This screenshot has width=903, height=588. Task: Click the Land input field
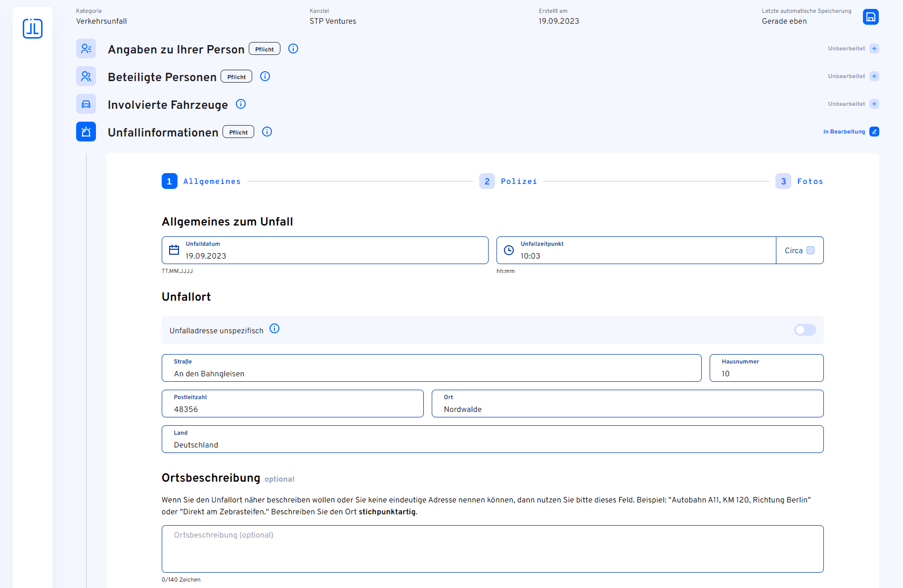493,439
